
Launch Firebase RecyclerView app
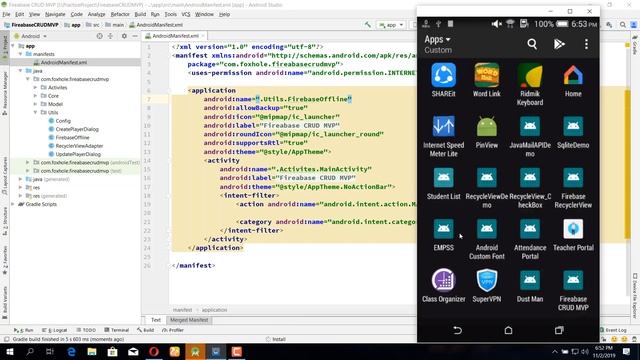point(573,178)
